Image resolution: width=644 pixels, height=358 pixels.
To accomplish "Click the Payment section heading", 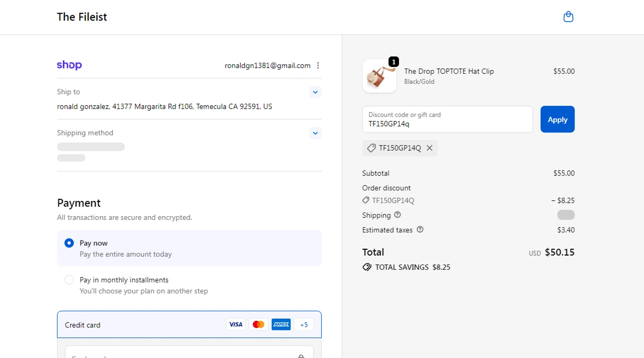I will [79, 203].
